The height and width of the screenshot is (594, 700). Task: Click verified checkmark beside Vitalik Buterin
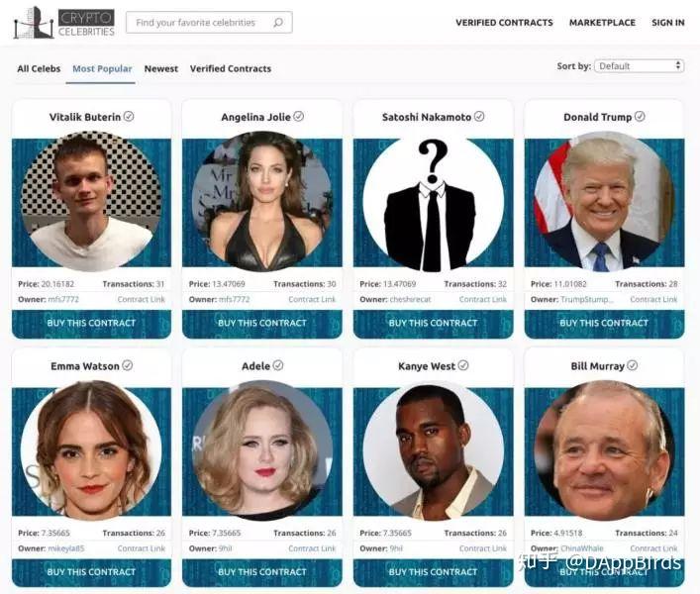point(129,117)
